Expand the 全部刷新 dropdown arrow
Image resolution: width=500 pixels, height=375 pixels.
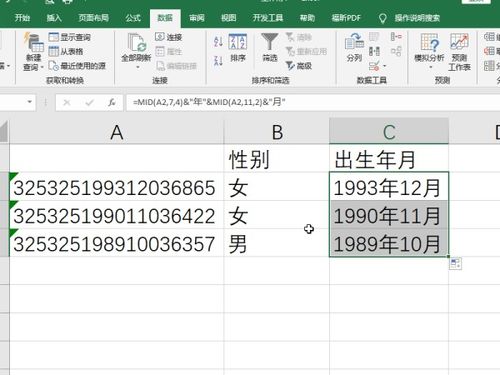[137, 67]
